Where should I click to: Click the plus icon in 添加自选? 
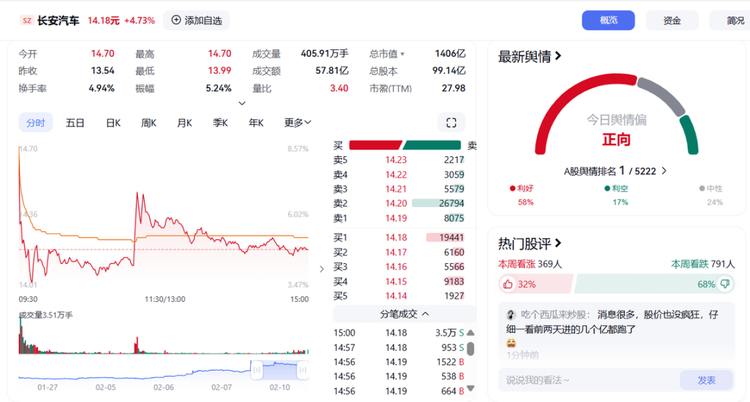[x=176, y=20]
